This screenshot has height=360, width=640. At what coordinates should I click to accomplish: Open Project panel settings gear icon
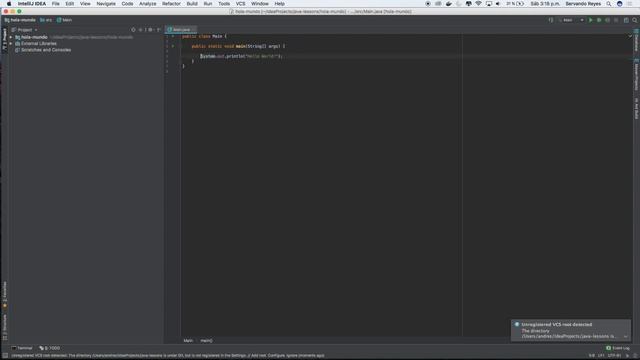coord(150,30)
